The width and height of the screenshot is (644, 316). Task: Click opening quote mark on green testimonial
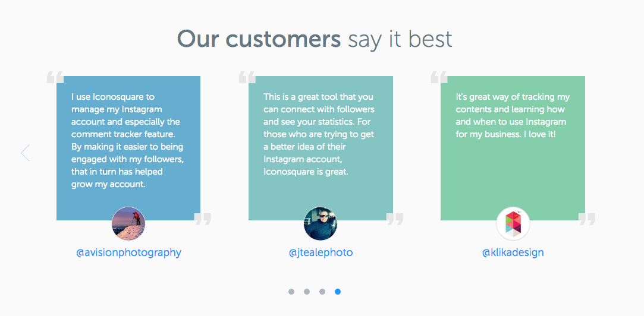pos(439,78)
